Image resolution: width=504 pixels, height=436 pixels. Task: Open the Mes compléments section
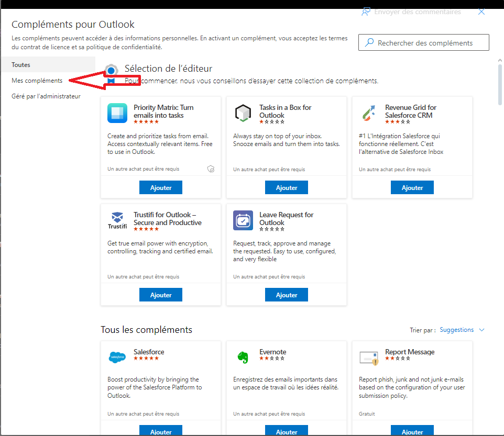[x=37, y=81]
